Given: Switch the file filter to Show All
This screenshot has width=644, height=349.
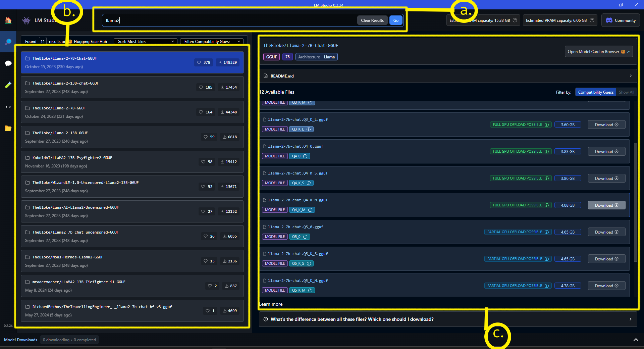Looking at the screenshot, I should [626, 92].
